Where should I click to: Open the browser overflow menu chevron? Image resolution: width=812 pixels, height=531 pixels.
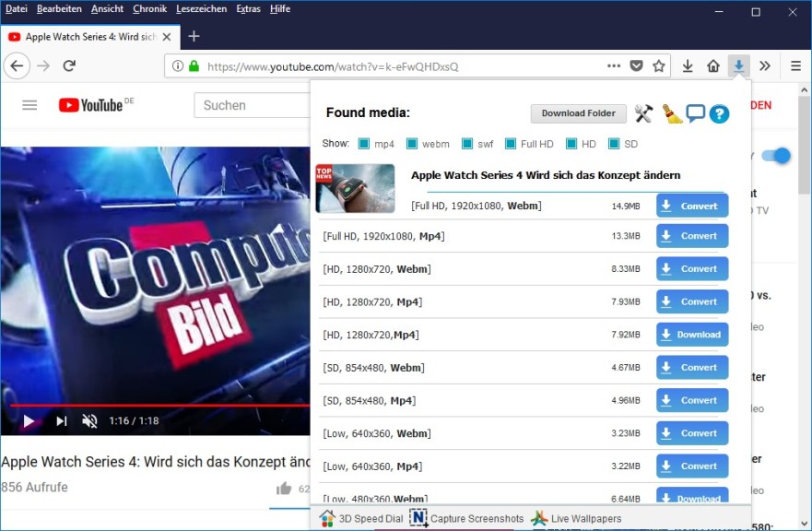[765, 65]
